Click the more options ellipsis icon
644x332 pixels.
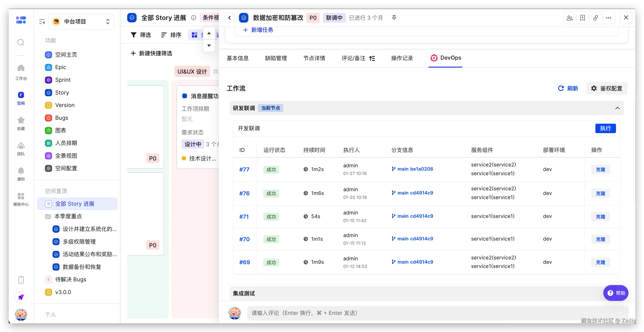click(x=609, y=18)
